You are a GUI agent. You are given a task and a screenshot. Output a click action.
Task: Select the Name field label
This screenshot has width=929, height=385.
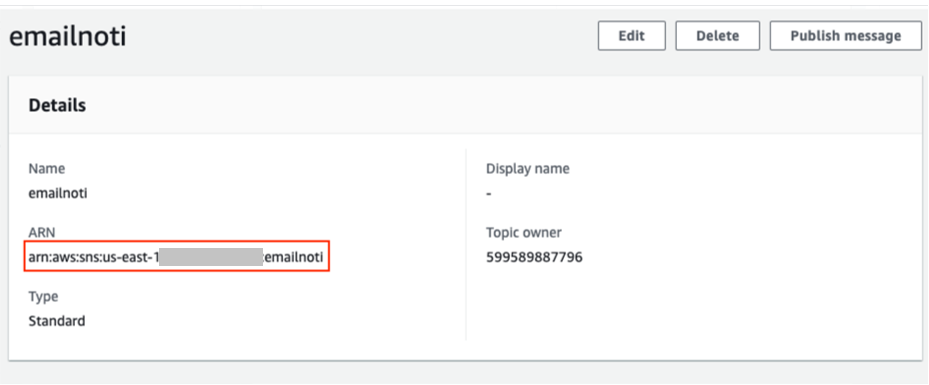click(x=47, y=168)
